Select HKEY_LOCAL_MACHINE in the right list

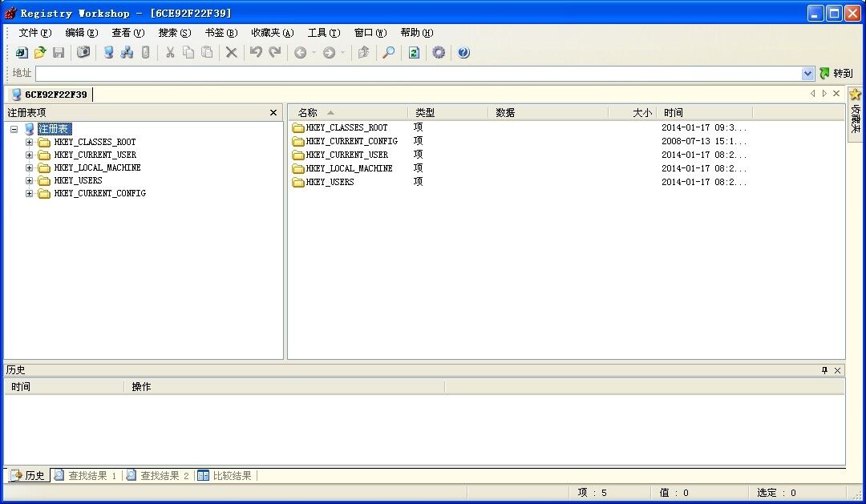(x=349, y=168)
